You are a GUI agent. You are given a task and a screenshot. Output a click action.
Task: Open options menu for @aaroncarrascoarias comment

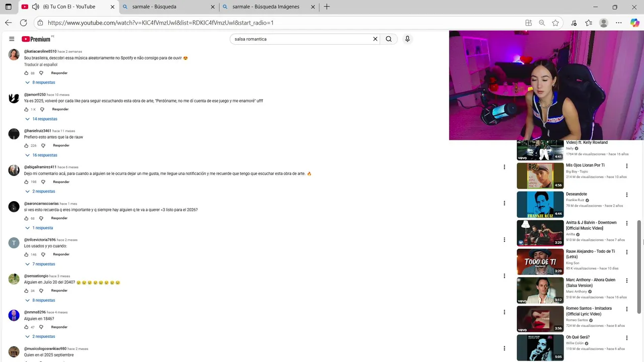coord(504,203)
